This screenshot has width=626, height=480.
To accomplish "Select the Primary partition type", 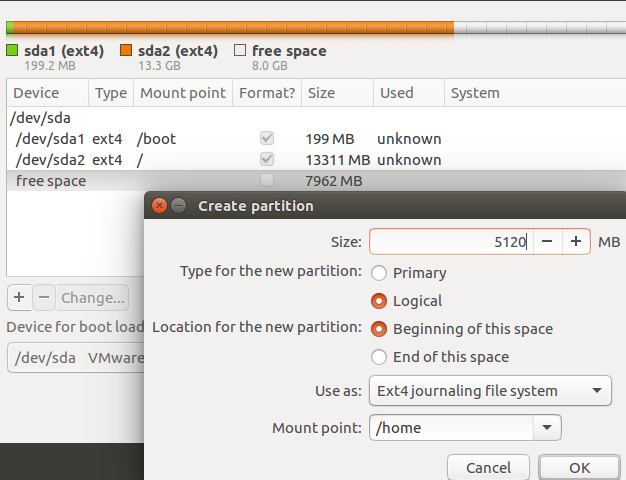I will pyautogui.click(x=380, y=273).
